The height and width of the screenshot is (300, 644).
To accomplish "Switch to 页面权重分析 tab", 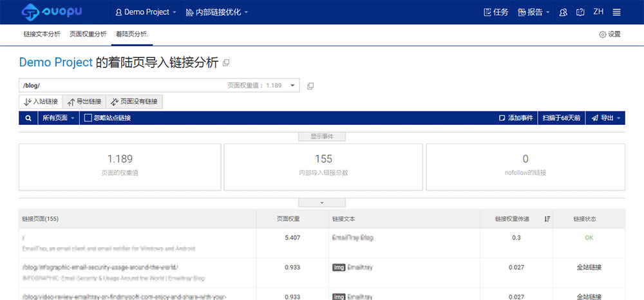I will [x=88, y=35].
